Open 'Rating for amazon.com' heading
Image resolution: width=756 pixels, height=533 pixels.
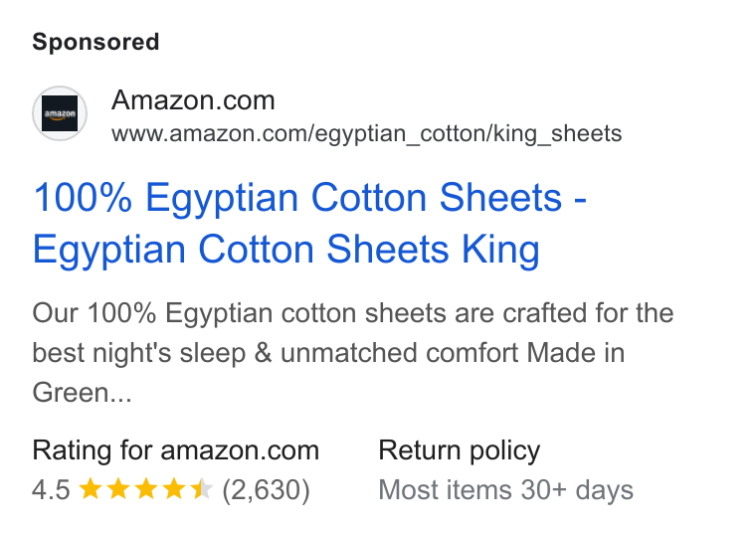[x=175, y=451]
